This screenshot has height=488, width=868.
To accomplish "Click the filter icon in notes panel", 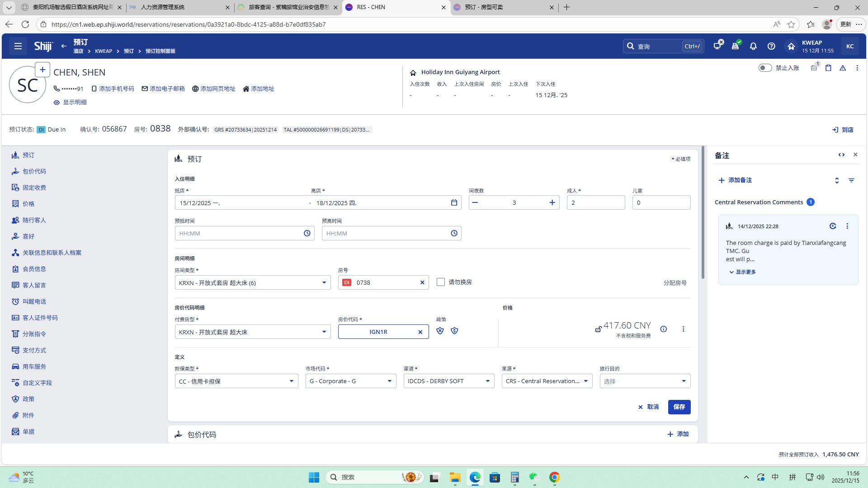I will (x=851, y=180).
